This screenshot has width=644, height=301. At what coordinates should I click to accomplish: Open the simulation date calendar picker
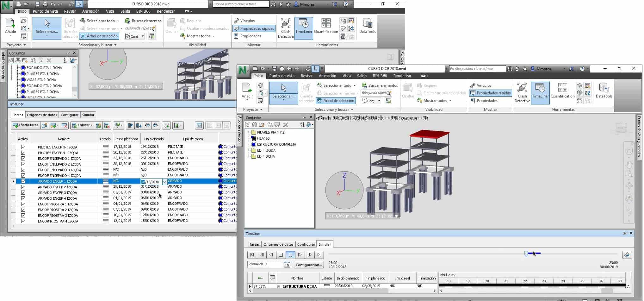287,265
